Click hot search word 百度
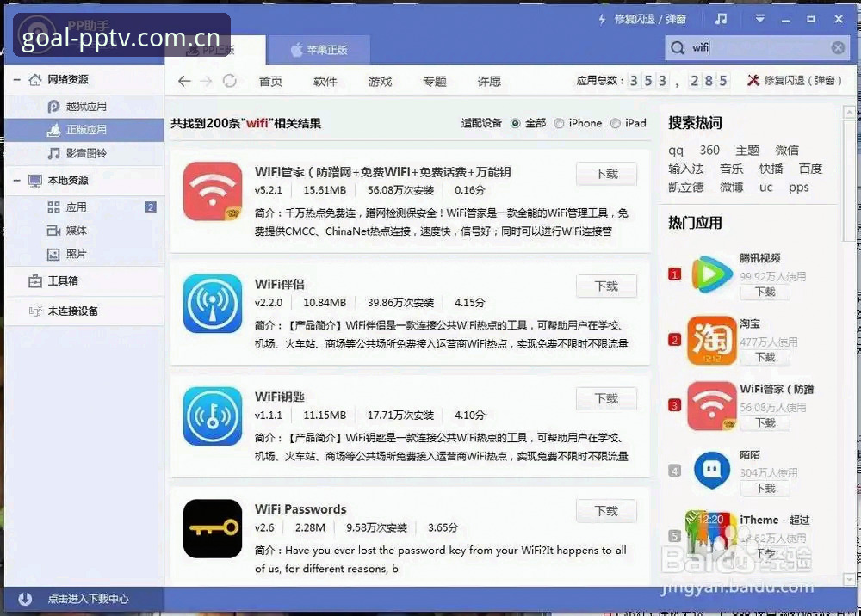861x616 pixels. 810,169
